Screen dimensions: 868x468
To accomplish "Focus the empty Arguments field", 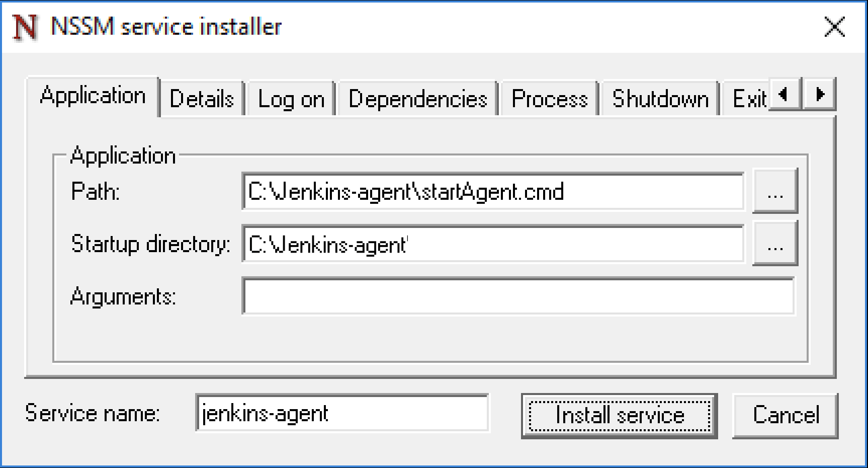I will point(518,296).
